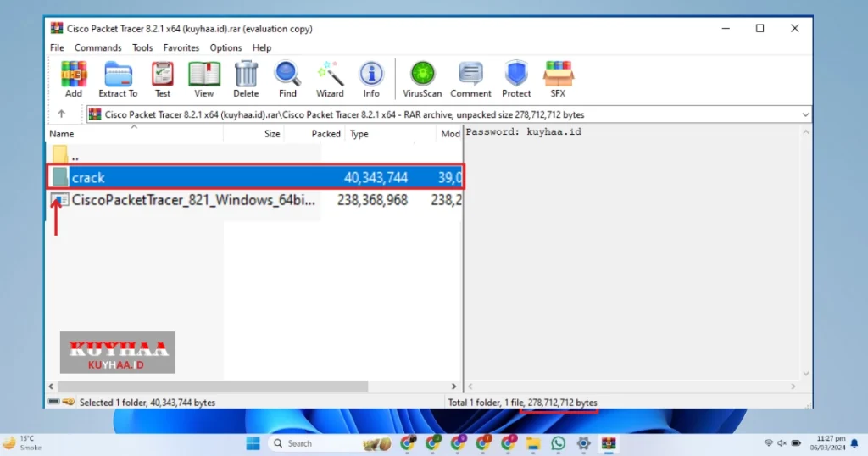
Task: Click file list scroll left arrow
Action: [x=52, y=386]
